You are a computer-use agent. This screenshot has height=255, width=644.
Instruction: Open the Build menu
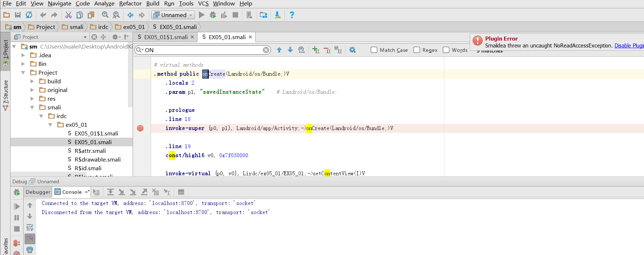(x=153, y=4)
